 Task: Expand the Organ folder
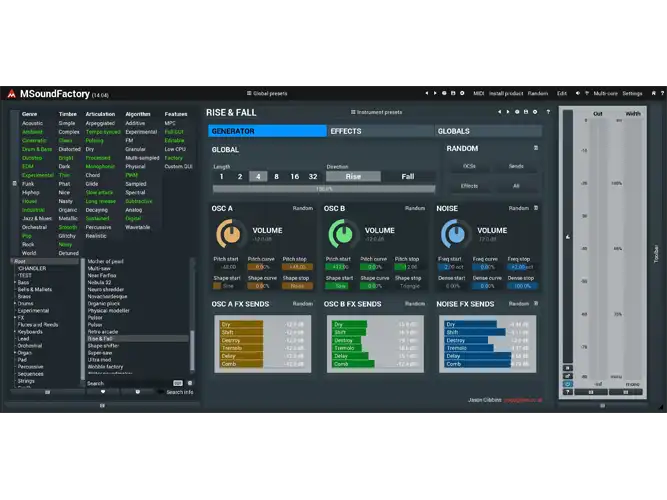tap(15, 353)
